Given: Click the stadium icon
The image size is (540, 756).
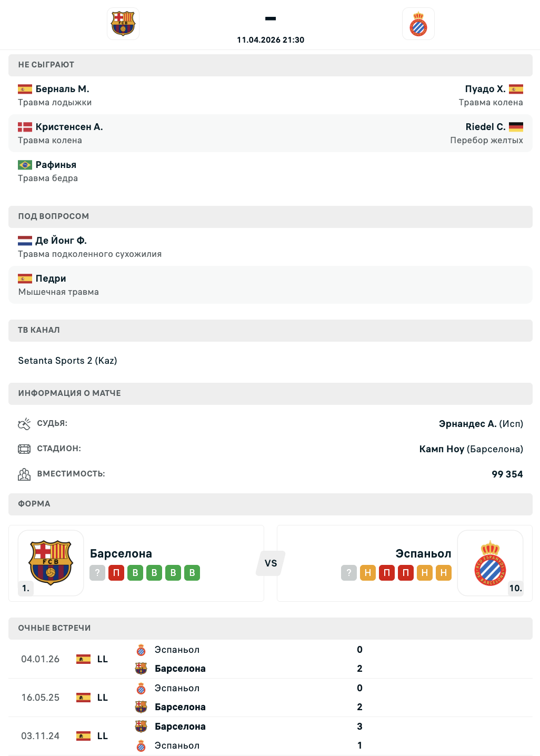Looking at the screenshot, I should click(x=24, y=449).
